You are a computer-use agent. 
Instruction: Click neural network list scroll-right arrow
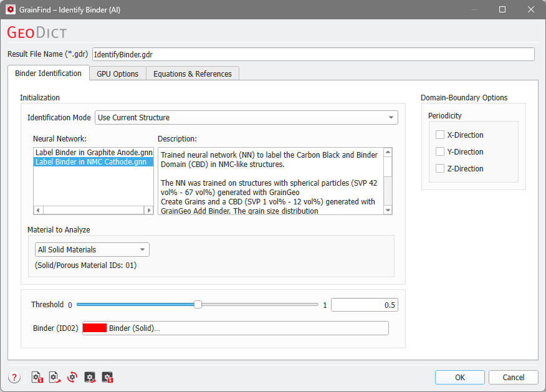tap(149, 210)
